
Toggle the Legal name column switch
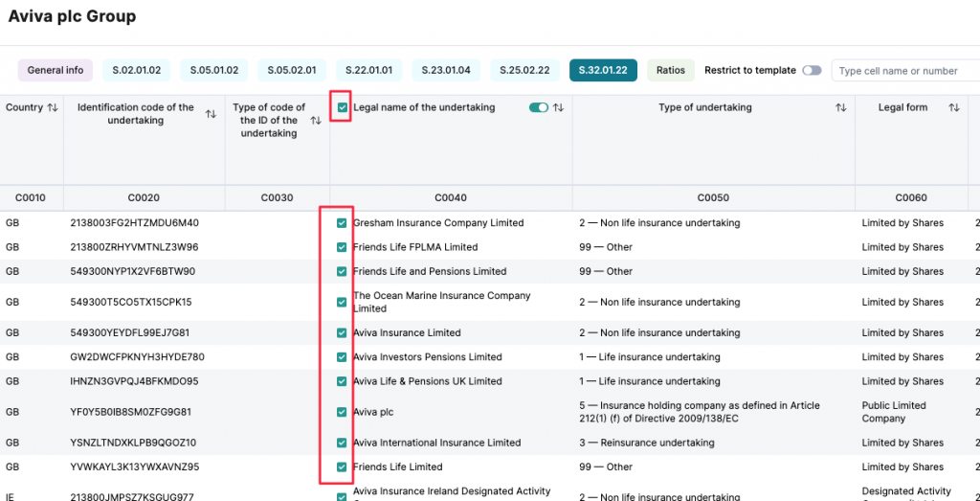(538, 108)
